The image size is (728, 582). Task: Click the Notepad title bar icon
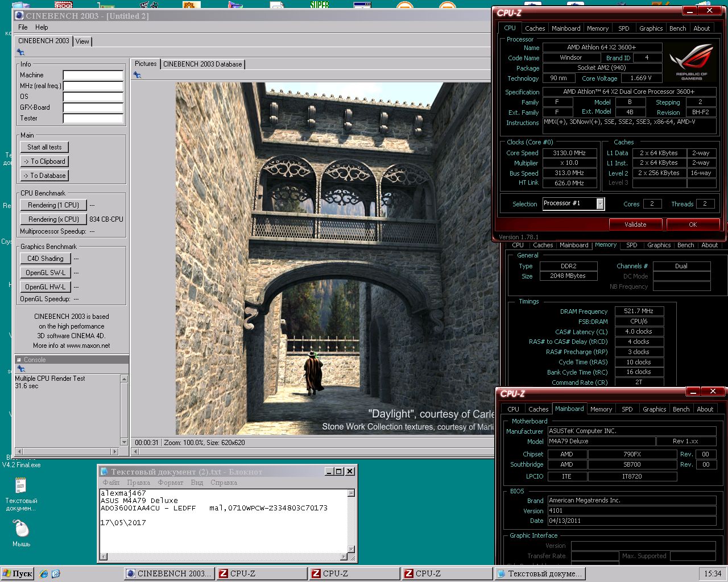104,471
